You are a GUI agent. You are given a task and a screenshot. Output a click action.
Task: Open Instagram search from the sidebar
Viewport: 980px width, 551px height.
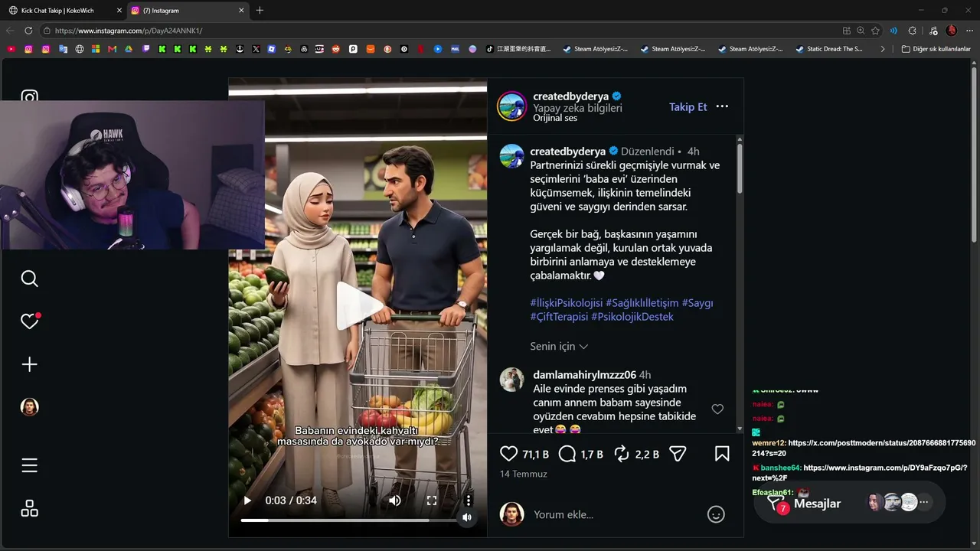coord(29,279)
